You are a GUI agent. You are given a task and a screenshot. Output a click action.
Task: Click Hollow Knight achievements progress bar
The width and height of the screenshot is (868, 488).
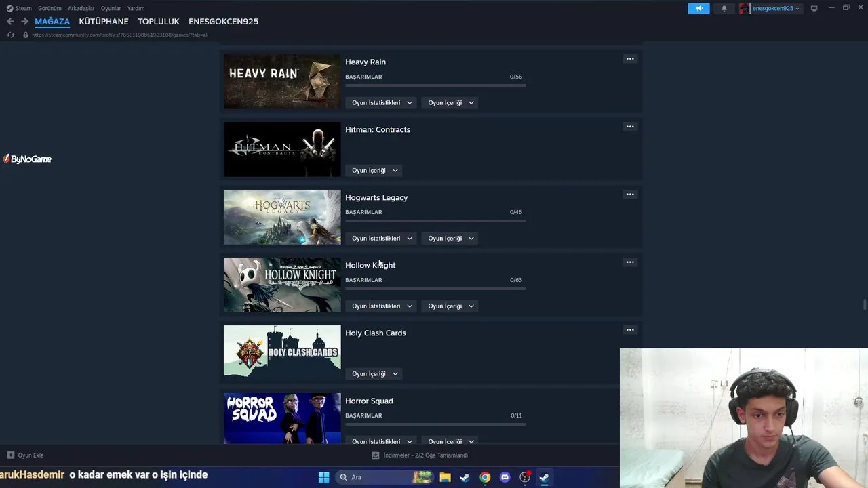[435, 289]
